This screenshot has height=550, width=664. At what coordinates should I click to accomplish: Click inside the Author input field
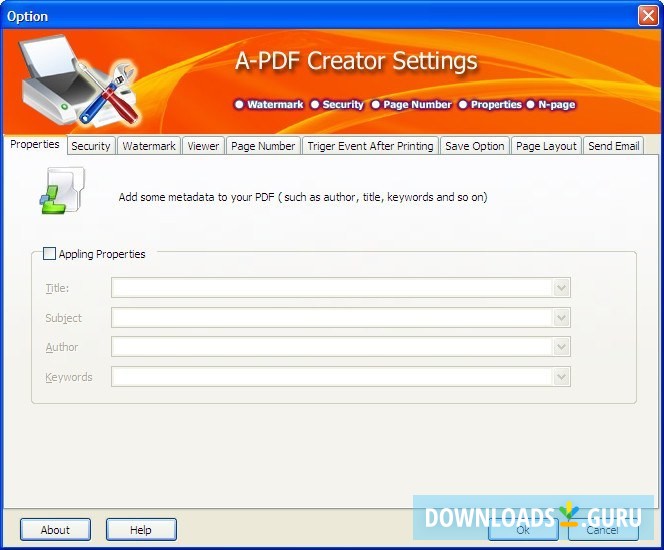332,347
